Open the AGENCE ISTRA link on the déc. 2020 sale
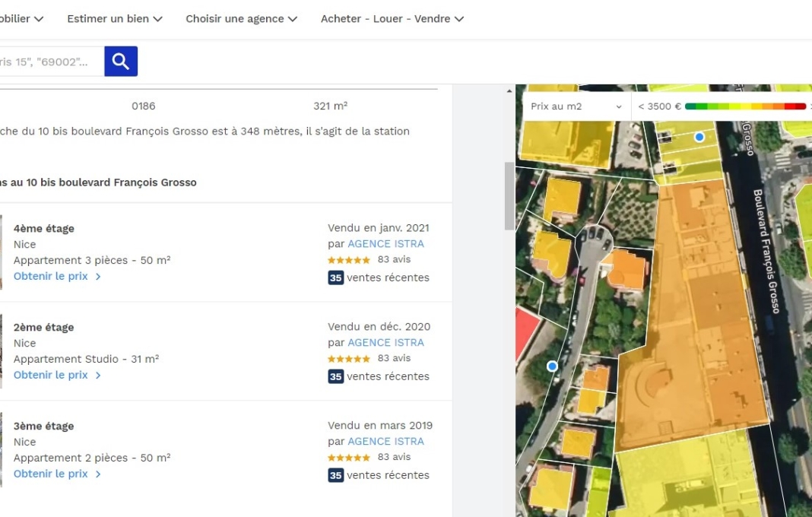 click(385, 342)
